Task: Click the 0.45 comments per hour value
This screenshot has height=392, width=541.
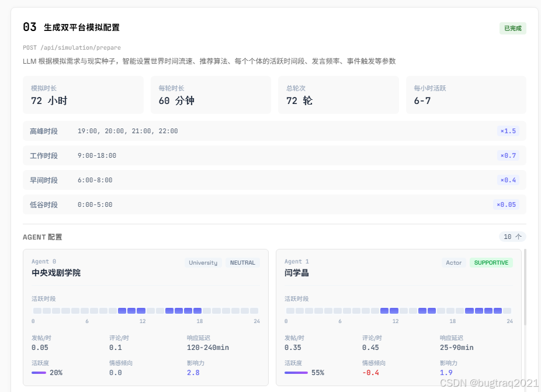Action: (x=370, y=348)
